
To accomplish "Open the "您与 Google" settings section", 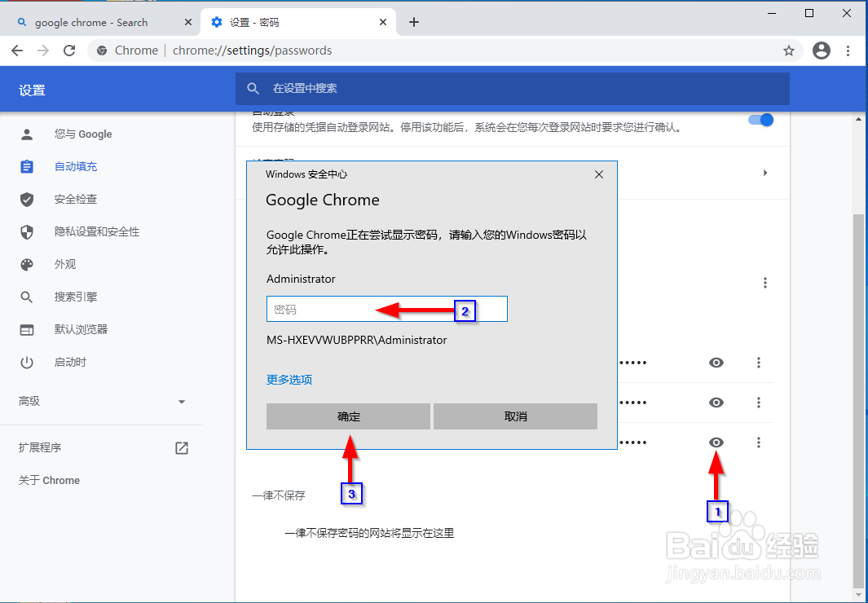I will [x=83, y=134].
